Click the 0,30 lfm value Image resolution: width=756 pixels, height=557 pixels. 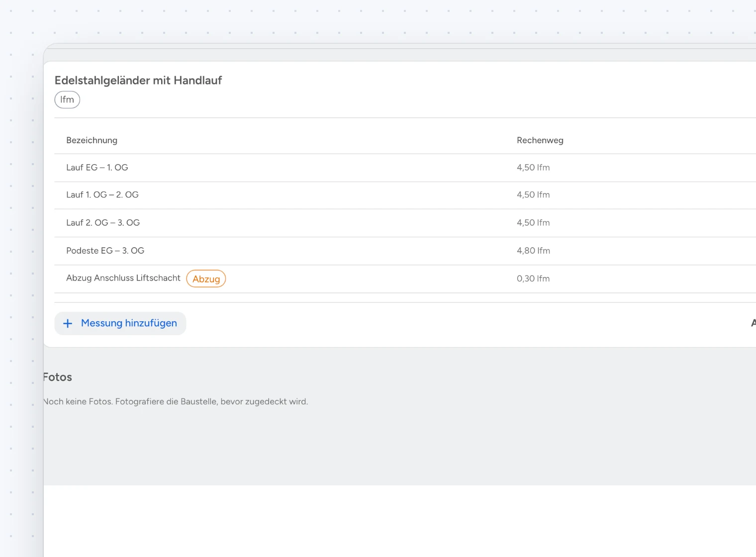click(x=533, y=278)
